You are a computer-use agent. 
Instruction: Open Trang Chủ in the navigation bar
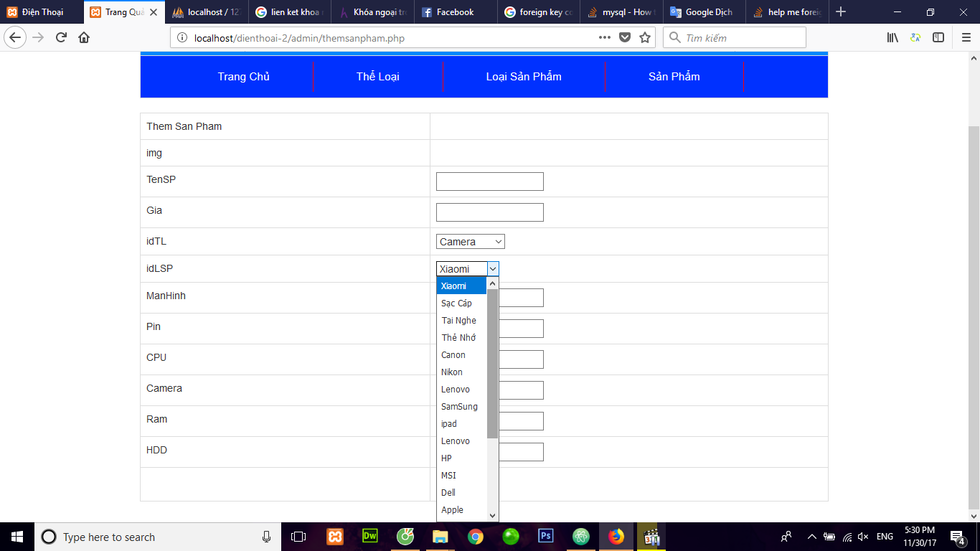244,77
